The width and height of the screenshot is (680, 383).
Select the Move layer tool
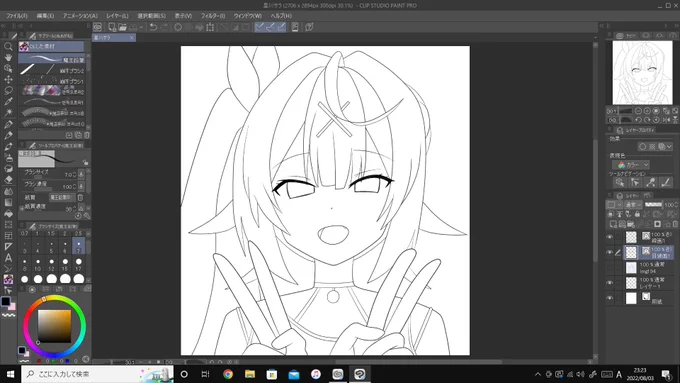pyautogui.click(x=8, y=79)
